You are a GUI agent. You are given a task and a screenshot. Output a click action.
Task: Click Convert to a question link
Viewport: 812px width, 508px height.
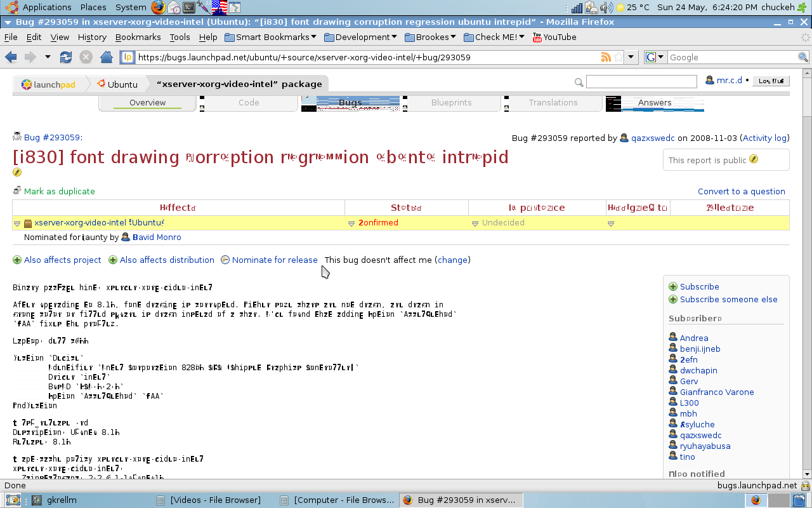coord(741,191)
